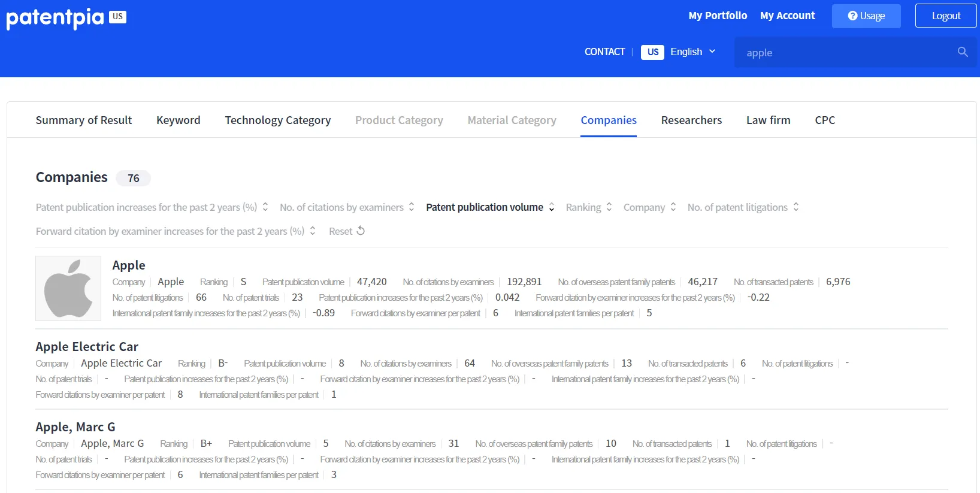The image size is (980, 493).
Task: Open the English language dropdown
Action: pyautogui.click(x=693, y=52)
